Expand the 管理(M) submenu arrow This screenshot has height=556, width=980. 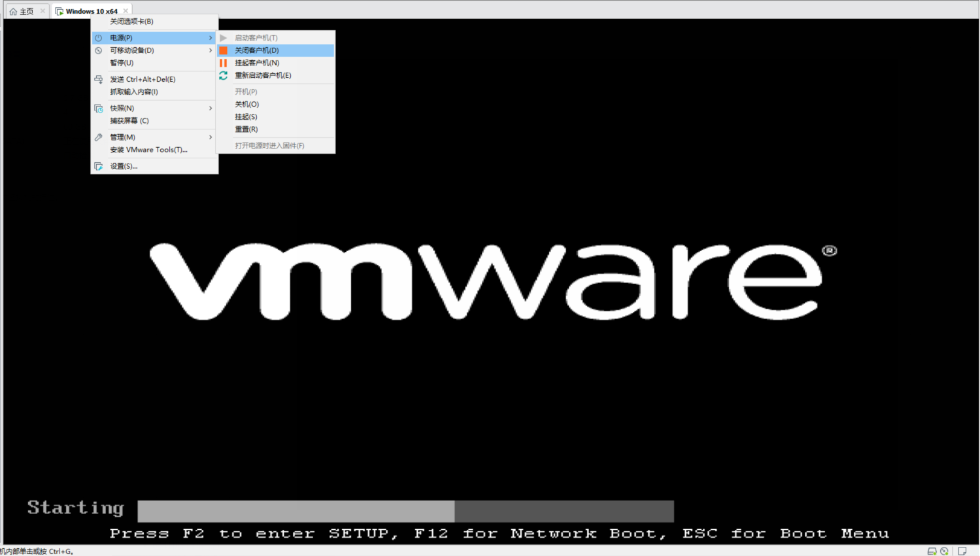211,137
